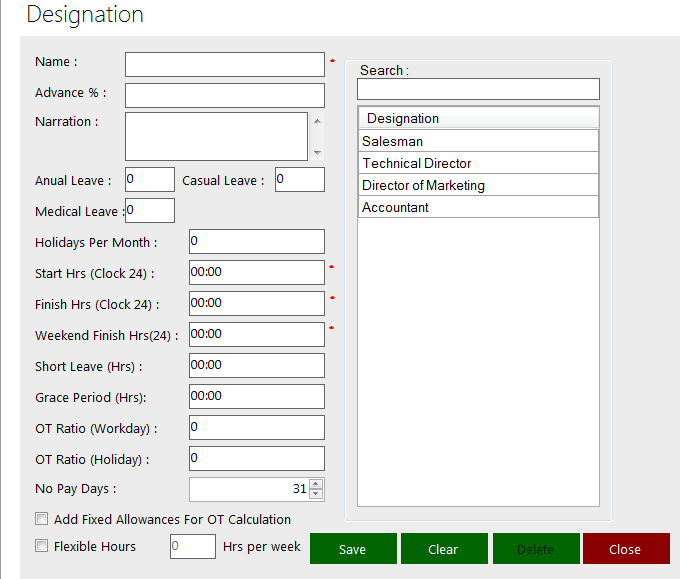The width and height of the screenshot is (699, 579).
Task: Click into the Name input field
Action: coord(224,64)
